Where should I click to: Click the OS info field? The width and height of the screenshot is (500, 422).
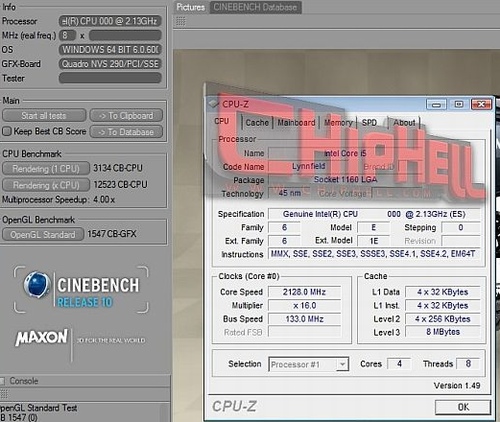[x=110, y=50]
